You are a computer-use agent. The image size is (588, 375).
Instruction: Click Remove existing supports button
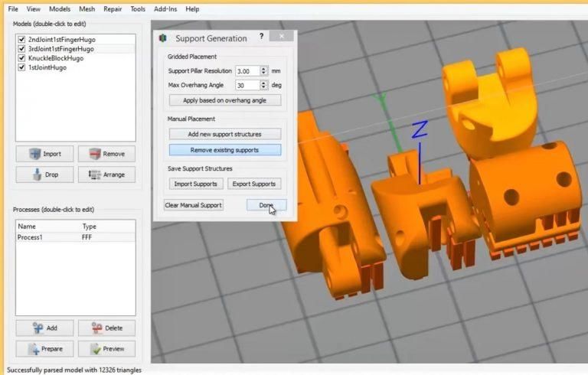click(x=225, y=150)
